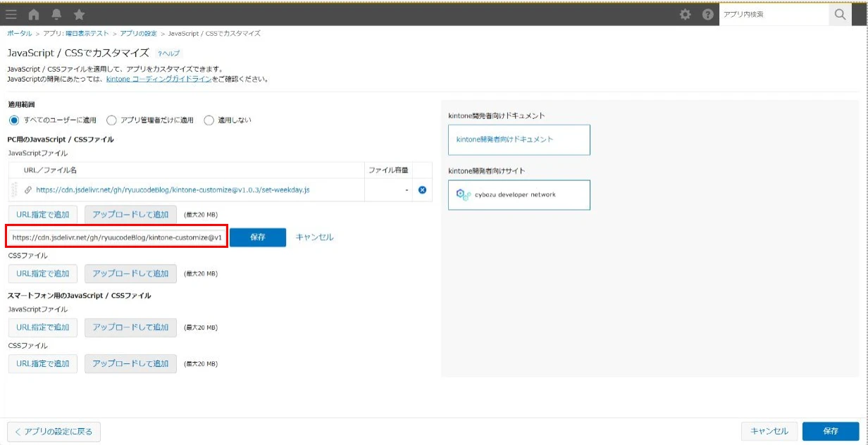Remove the set-weekday.js file entry
The width and height of the screenshot is (868, 445).
422,189
